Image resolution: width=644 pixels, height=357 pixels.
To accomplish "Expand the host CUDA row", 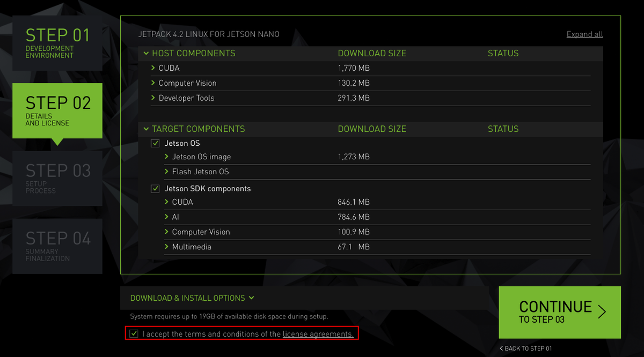I will tap(153, 68).
